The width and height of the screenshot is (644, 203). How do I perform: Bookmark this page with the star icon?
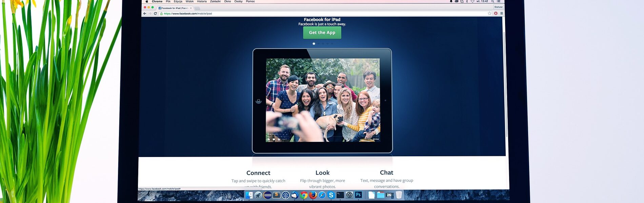pos(489,14)
